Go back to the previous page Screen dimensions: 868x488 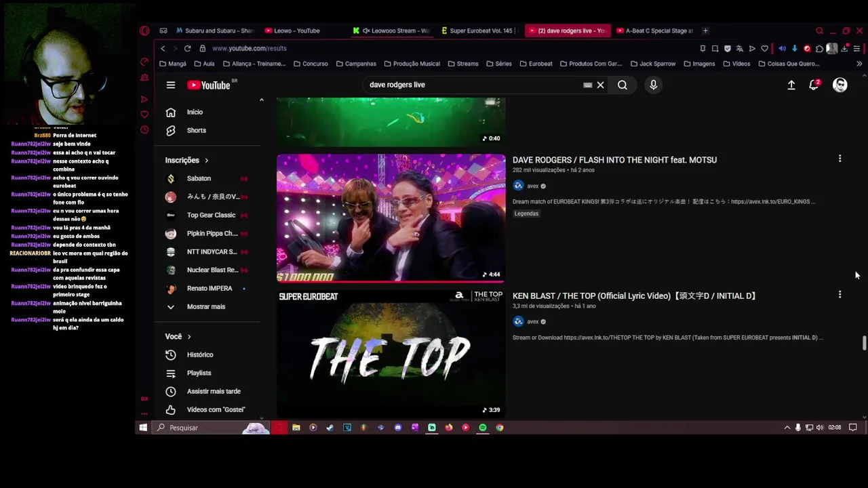coord(163,48)
